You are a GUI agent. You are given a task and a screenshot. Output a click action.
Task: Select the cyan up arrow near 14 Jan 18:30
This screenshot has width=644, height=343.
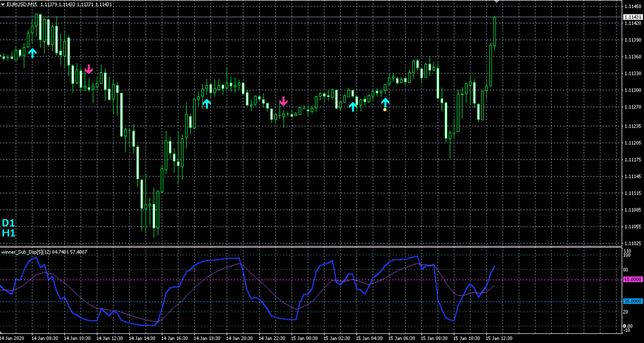pos(207,103)
